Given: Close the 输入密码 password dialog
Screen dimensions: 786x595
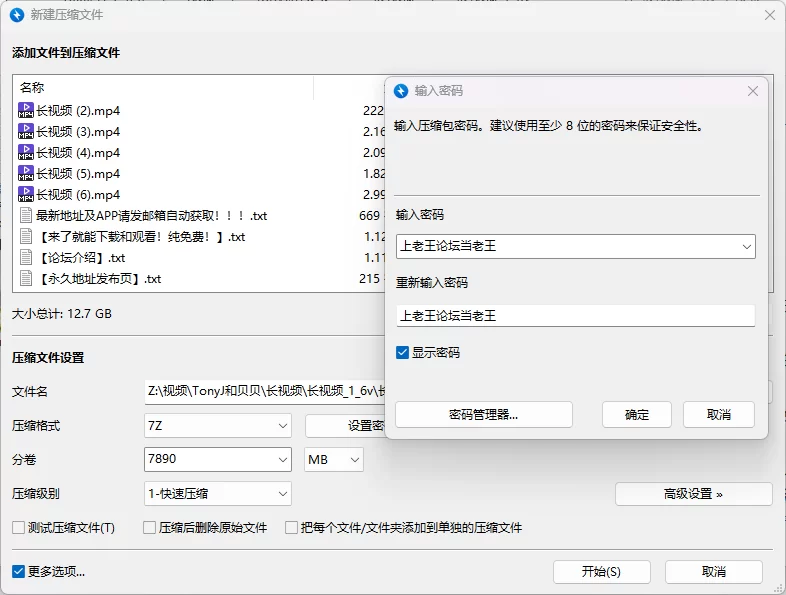Looking at the screenshot, I should (753, 91).
